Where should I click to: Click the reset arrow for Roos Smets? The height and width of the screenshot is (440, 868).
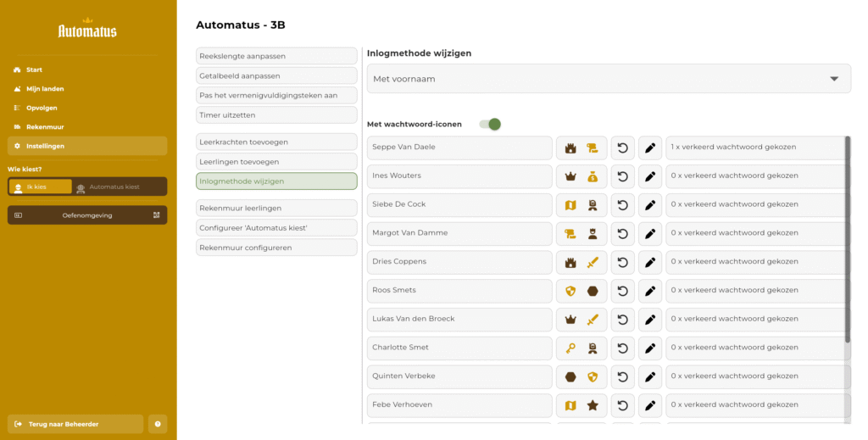(x=623, y=291)
